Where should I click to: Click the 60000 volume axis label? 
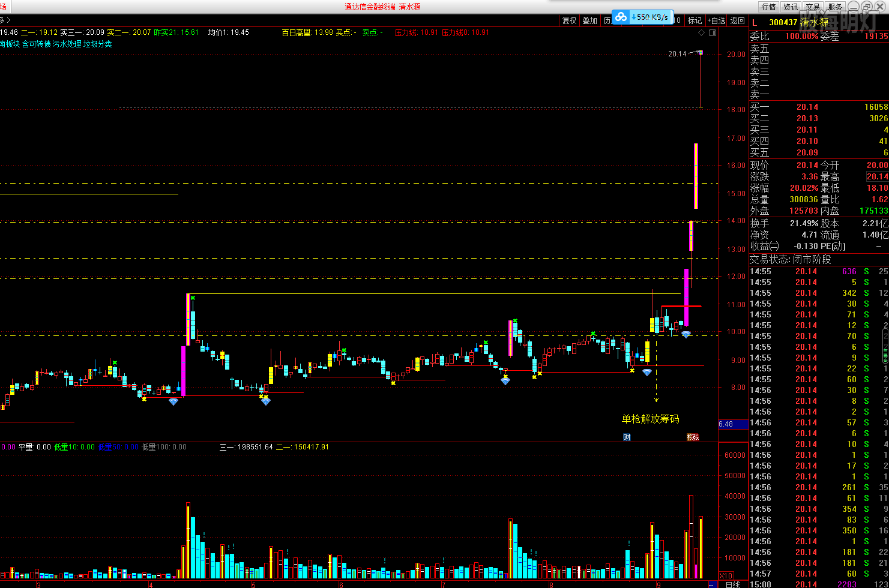[736, 455]
